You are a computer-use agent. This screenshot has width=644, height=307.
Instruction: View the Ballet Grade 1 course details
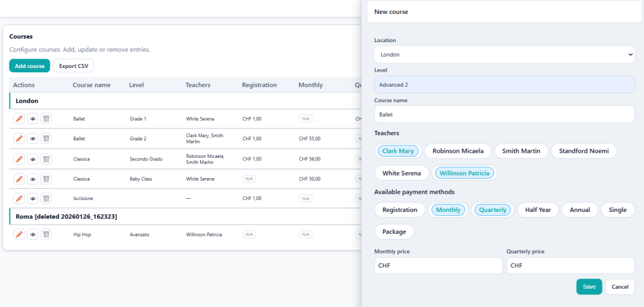[33, 119]
